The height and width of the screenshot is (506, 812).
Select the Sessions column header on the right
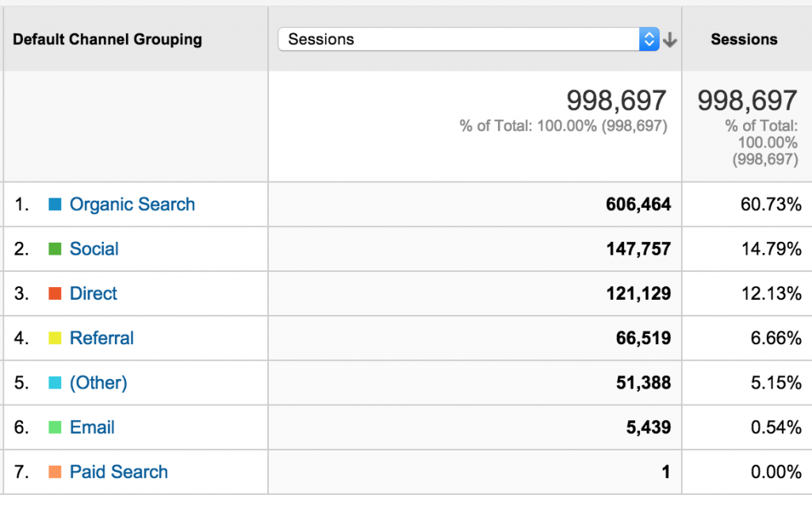pyautogui.click(x=744, y=39)
